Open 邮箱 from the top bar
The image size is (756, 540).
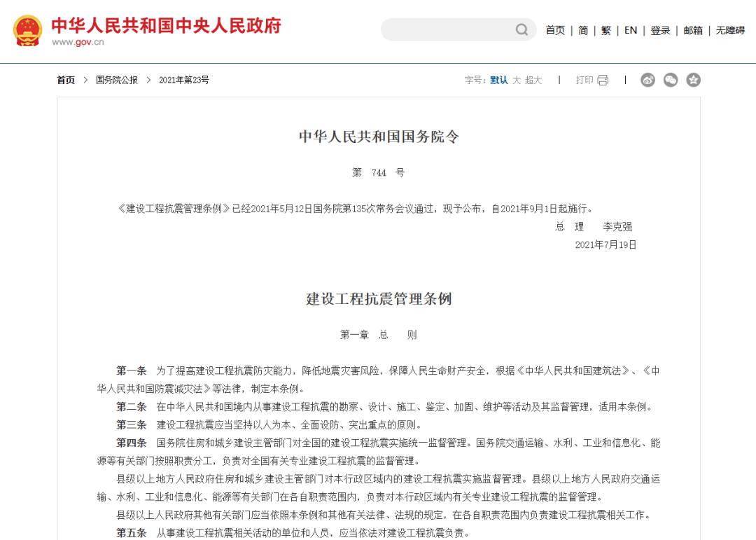pyautogui.click(x=692, y=30)
